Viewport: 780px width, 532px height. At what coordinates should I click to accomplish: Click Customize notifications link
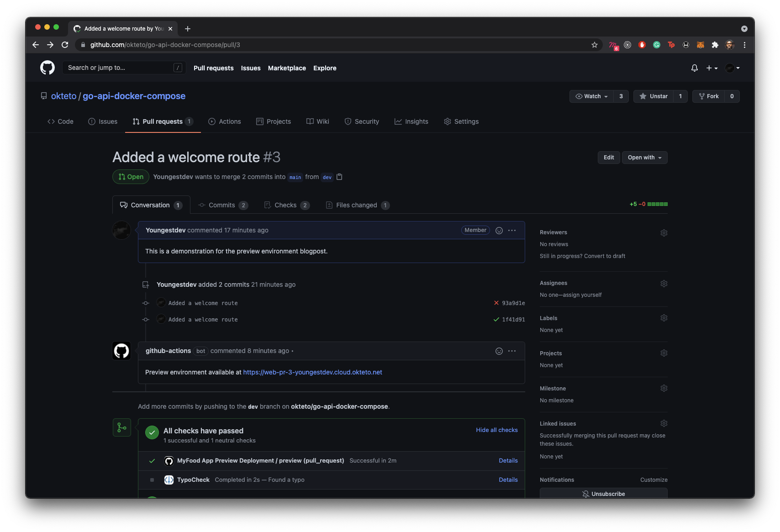(x=654, y=480)
